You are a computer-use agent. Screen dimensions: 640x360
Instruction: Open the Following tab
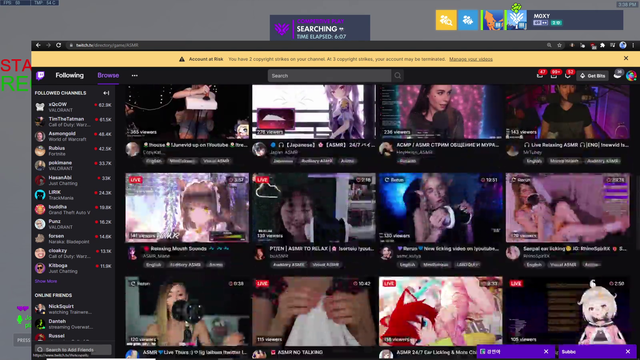coord(69,76)
